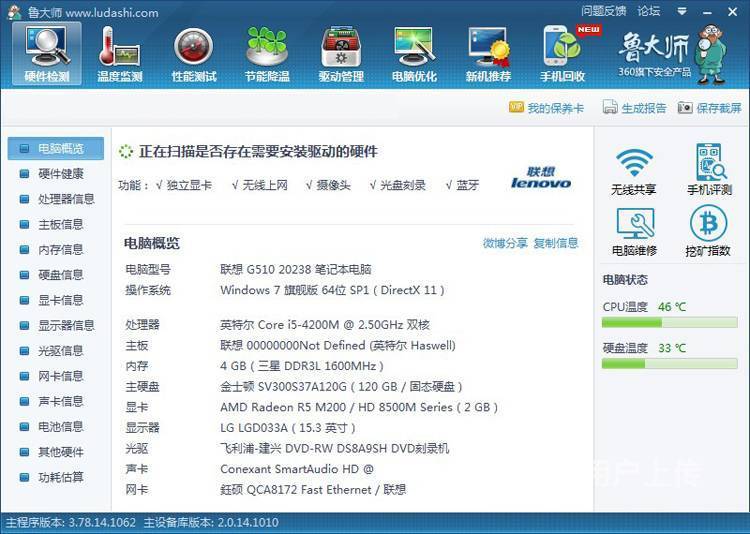Click the 主程序版本 3.78.14.1062 status text
Viewport: 750px width, 534px height.
click(x=71, y=522)
